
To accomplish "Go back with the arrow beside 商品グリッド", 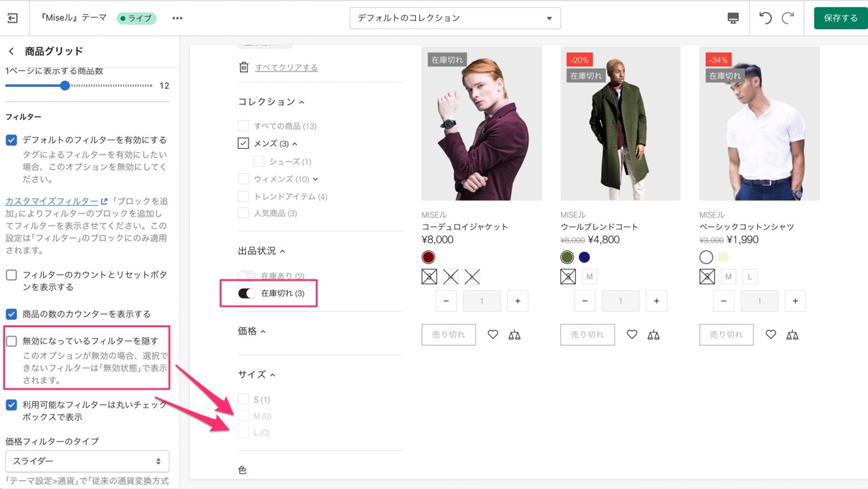I will 11,51.
